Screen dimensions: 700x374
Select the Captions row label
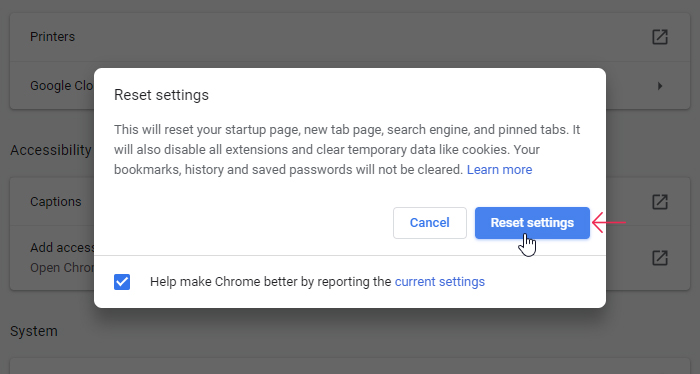(x=55, y=202)
